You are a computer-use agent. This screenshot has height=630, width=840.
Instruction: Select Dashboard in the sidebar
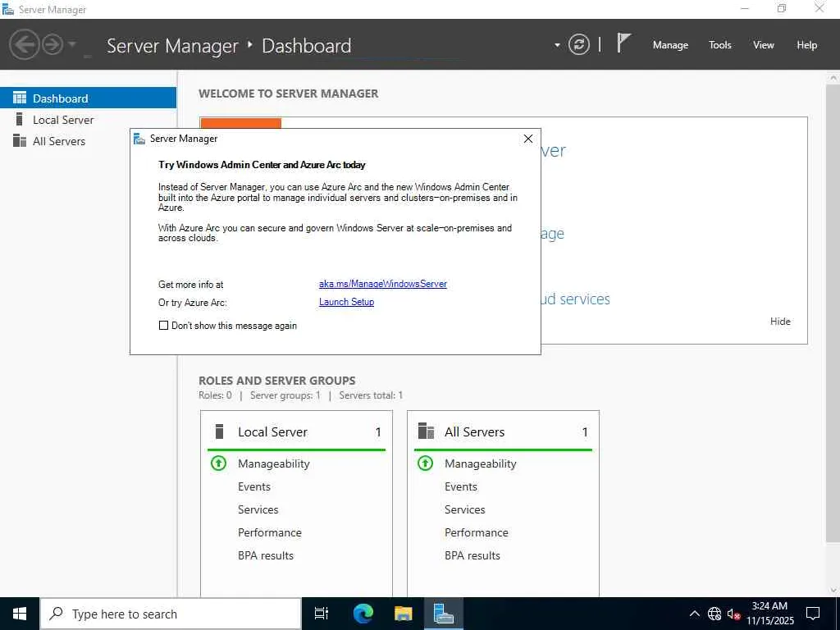(x=88, y=98)
